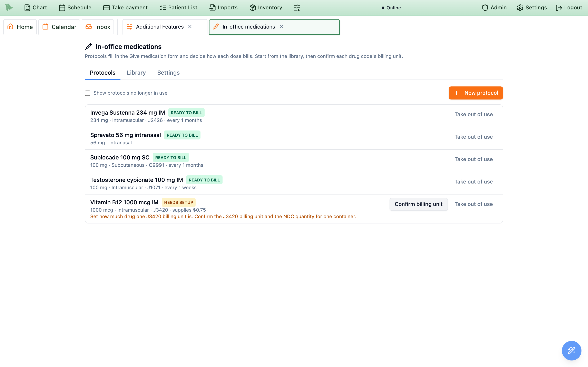
Task: Select the Invega Sustenna 234 mg IM protocol
Action: click(x=294, y=116)
